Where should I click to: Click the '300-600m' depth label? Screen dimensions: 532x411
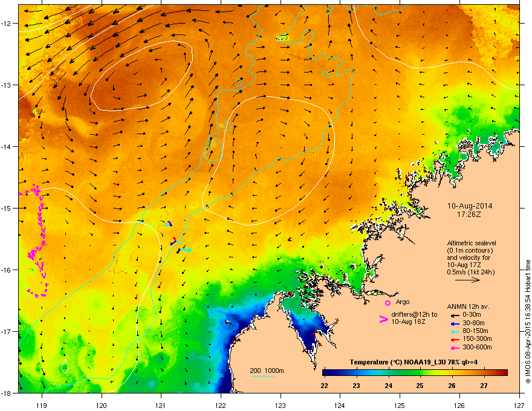[x=477, y=347]
